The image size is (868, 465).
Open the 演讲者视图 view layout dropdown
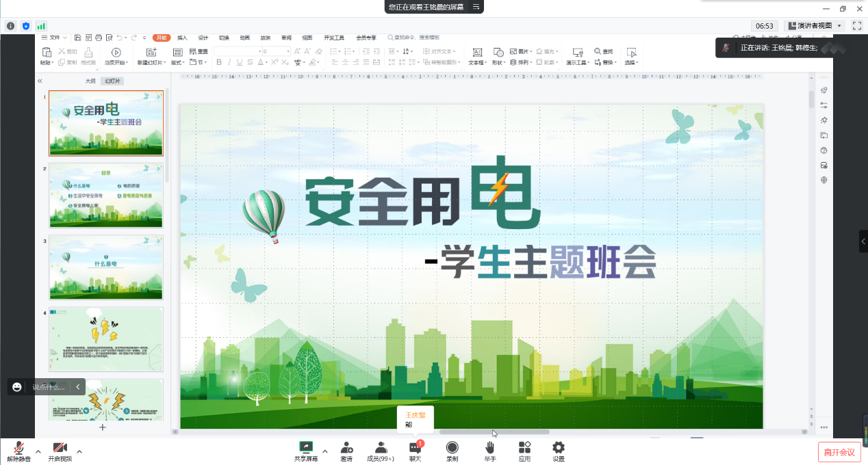pyautogui.click(x=814, y=26)
